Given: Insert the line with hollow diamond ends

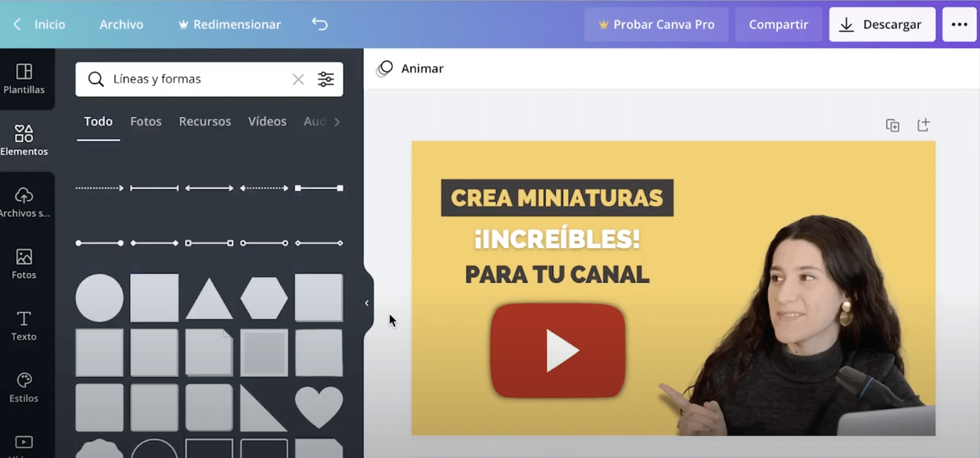Looking at the screenshot, I should tap(319, 243).
